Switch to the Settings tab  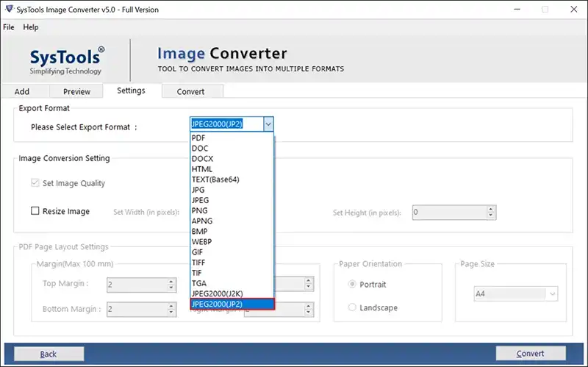[x=131, y=90]
